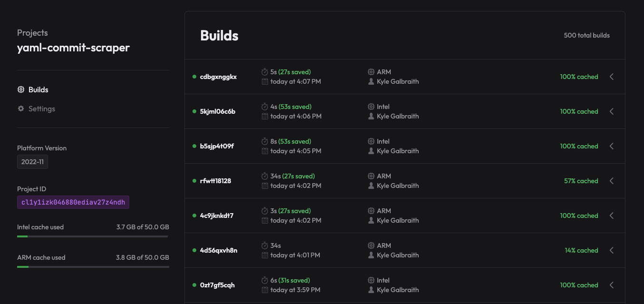
Task: Click the green status dot for 4c9jknkdt7
Action: coord(194,216)
